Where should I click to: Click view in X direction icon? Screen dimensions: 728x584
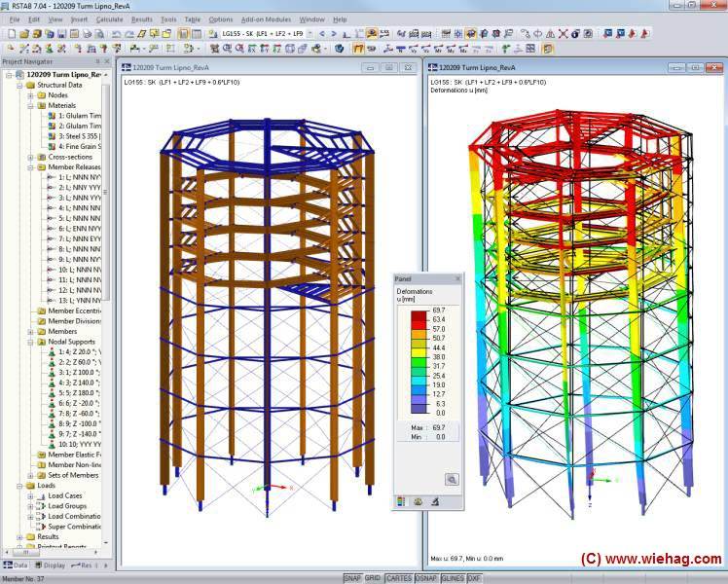pyautogui.click(x=252, y=49)
